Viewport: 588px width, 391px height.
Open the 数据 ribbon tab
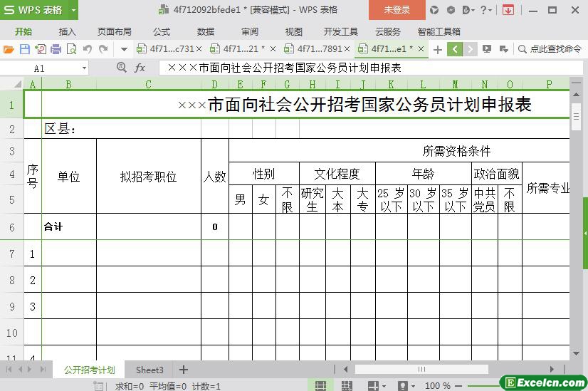206,32
